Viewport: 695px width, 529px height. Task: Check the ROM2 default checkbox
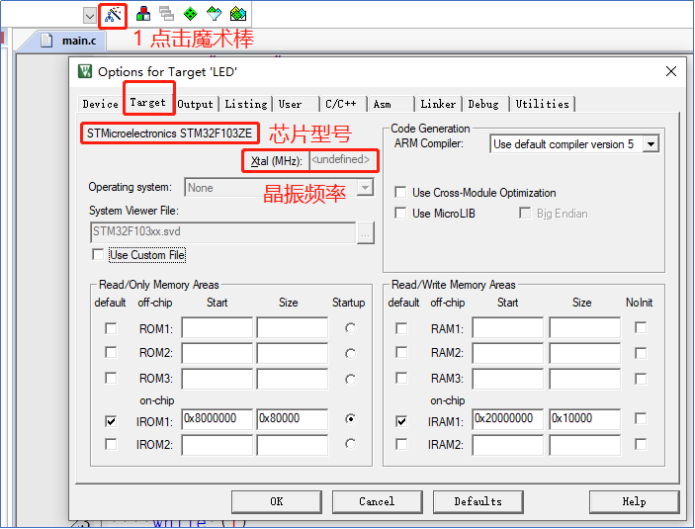click(111, 353)
